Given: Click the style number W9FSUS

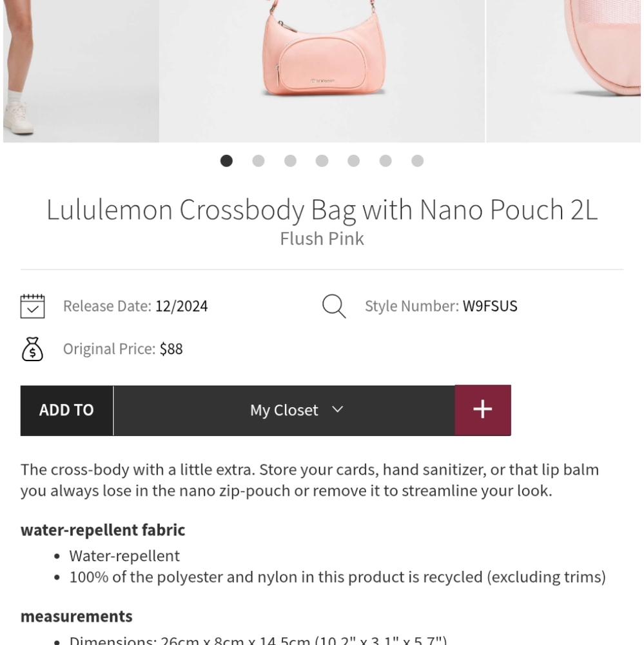Looking at the screenshot, I should coord(490,306).
